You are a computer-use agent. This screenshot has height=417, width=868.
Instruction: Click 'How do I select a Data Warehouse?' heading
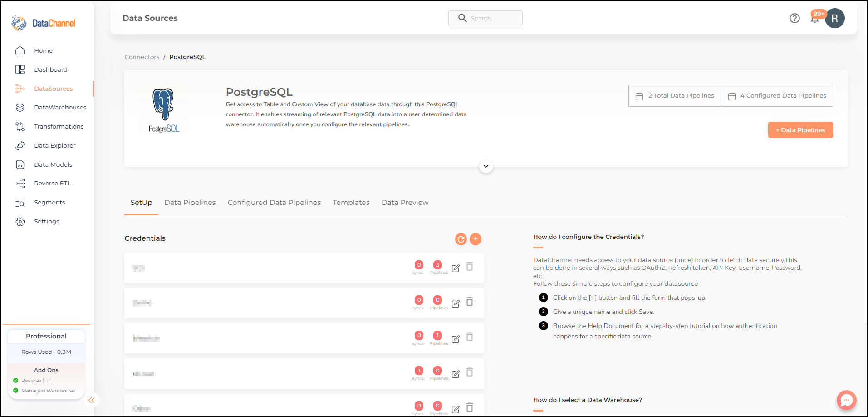coord(588,400)
